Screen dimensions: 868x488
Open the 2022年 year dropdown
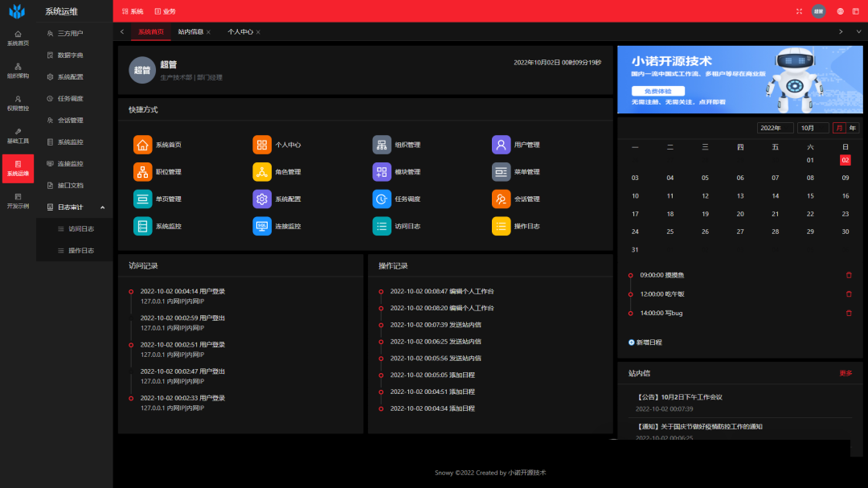click(775, 128)
